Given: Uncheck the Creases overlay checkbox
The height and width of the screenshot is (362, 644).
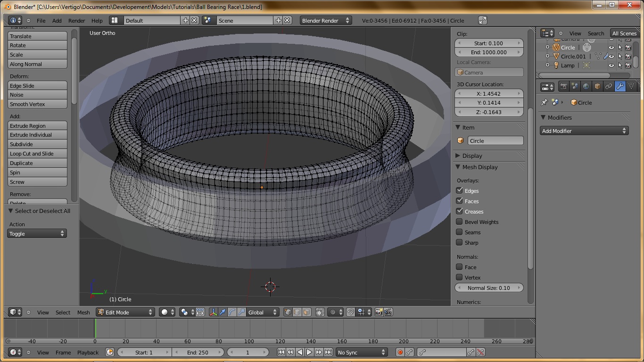Looking at the screenshot, I should click(459, 211).
